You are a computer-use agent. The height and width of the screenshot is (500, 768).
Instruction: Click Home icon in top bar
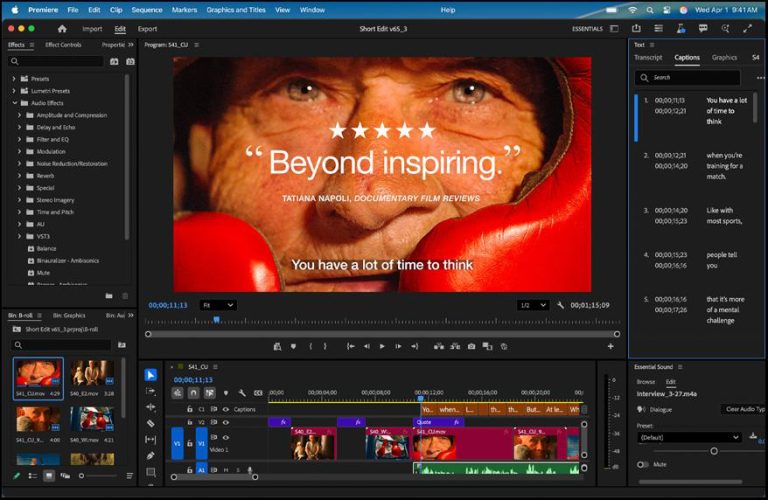(62, 29)
